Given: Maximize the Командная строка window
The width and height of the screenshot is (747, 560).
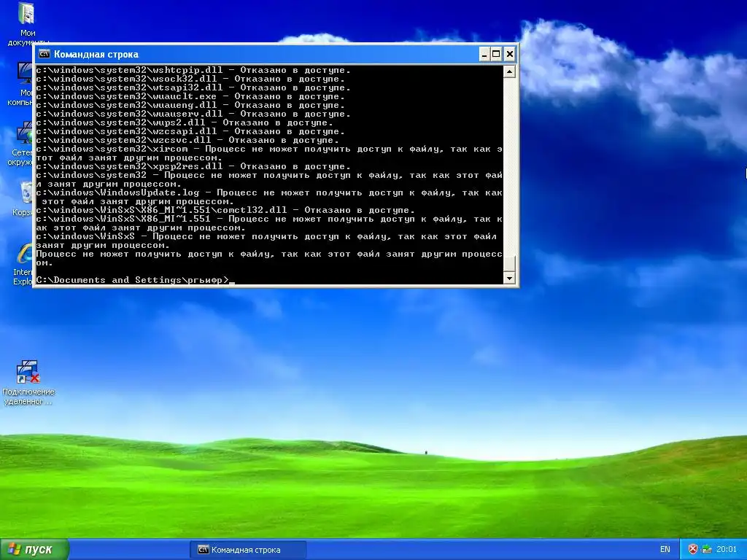Looking at the screenshot, I should [496, 54].
